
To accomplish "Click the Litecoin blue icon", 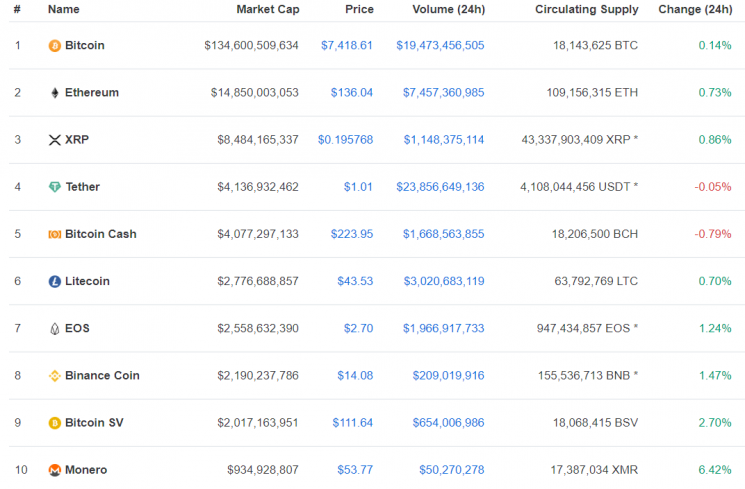I will 55,281.
